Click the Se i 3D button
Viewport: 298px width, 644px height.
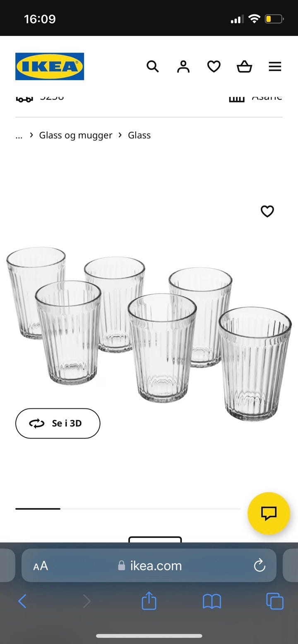click(x=58, y=423)
